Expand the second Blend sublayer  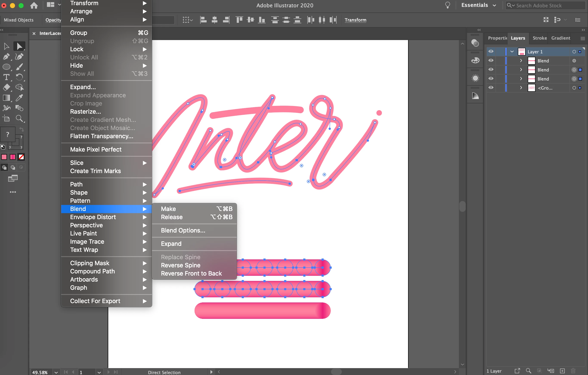pos(521,70)
